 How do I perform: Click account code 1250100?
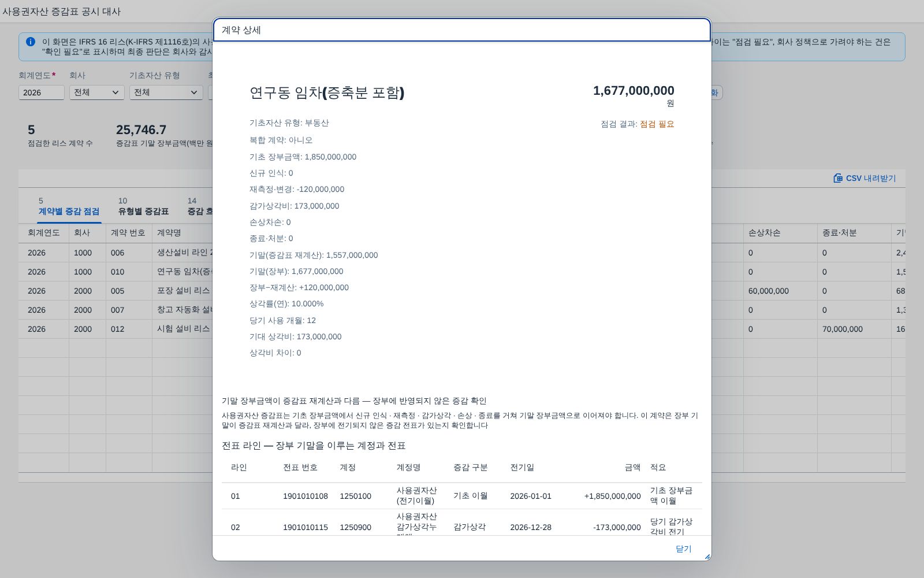pyautogui.click(x=356, y=496)
